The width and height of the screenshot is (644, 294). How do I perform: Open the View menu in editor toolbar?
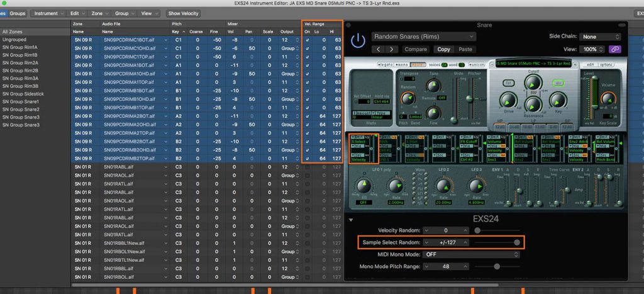[150, 13]
